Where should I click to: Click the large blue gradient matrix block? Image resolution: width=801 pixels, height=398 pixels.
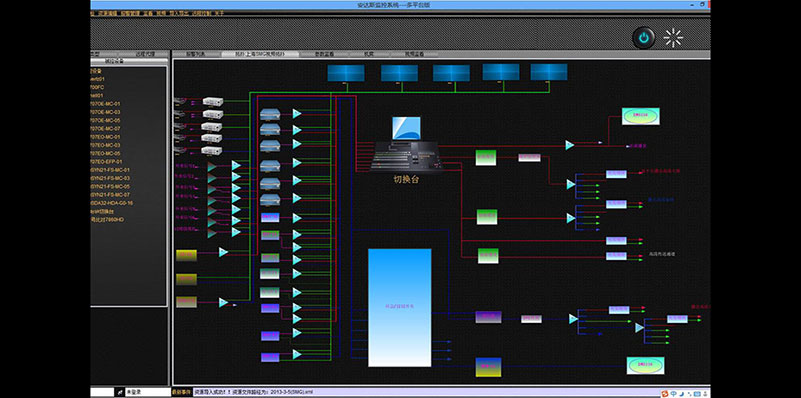(399, 308)
